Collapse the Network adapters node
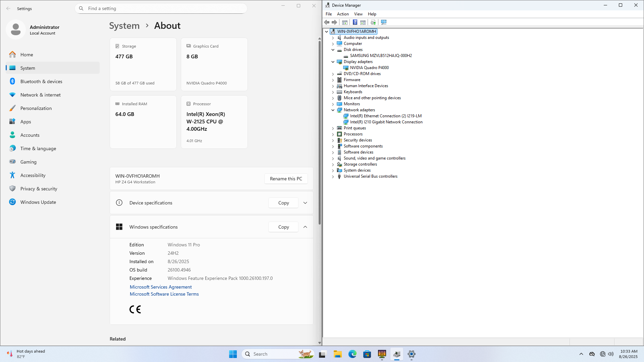Viewport: 644px width, 362px height. (x=333, y=110)
